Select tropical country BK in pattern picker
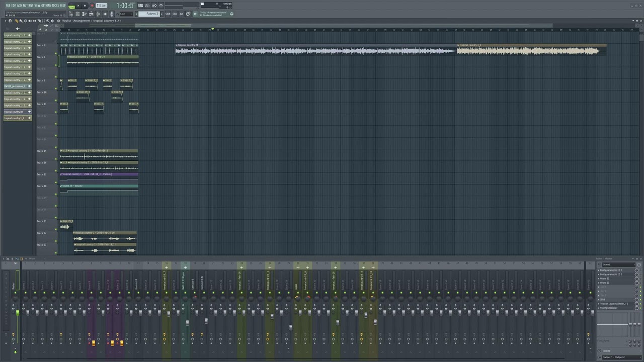This screenshot has height=362, width=644. pyautogui.click(x=18, y=112)
